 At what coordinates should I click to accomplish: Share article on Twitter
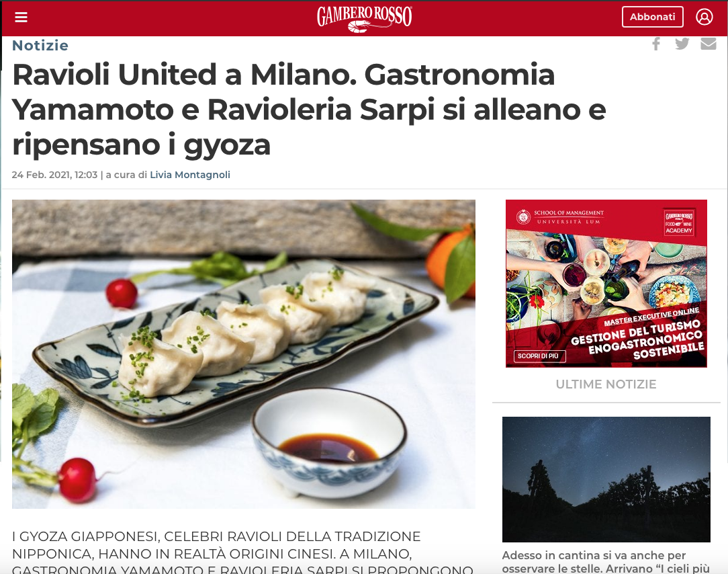point(682,44)
